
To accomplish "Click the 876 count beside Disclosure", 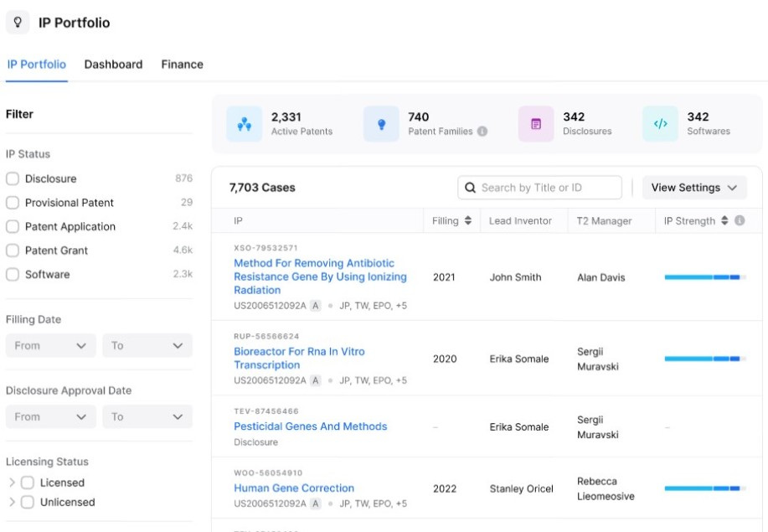I will point(183,178).
